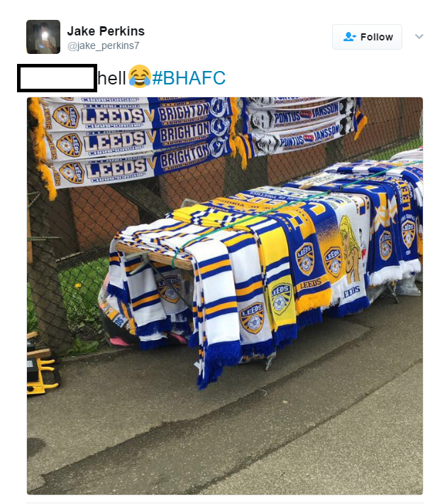This screenshot has height=504, width=442.
Task: Open the attached scarf stall photo
Action: (225, 296)
